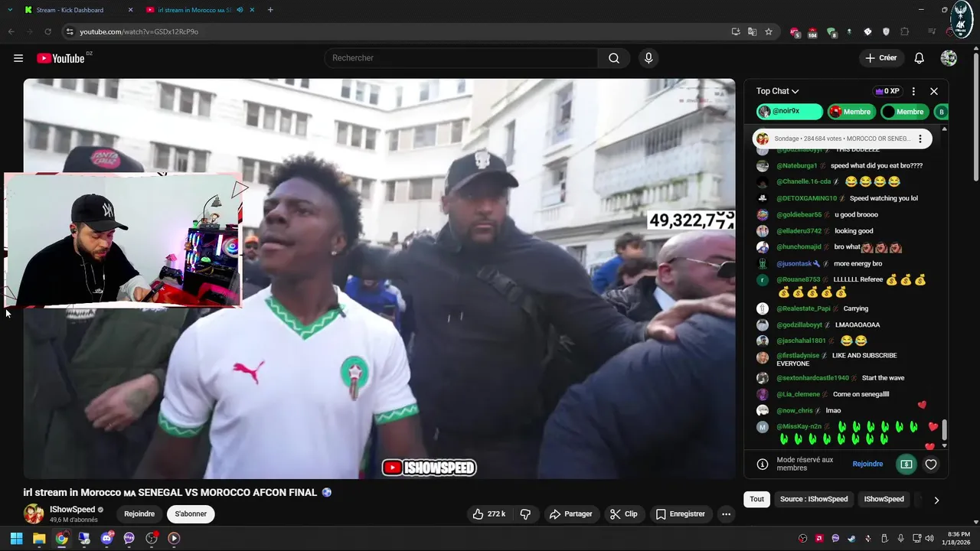The image size is (980, 551).
Task: Expand the tab search chevron
Action: click(10, 10)
